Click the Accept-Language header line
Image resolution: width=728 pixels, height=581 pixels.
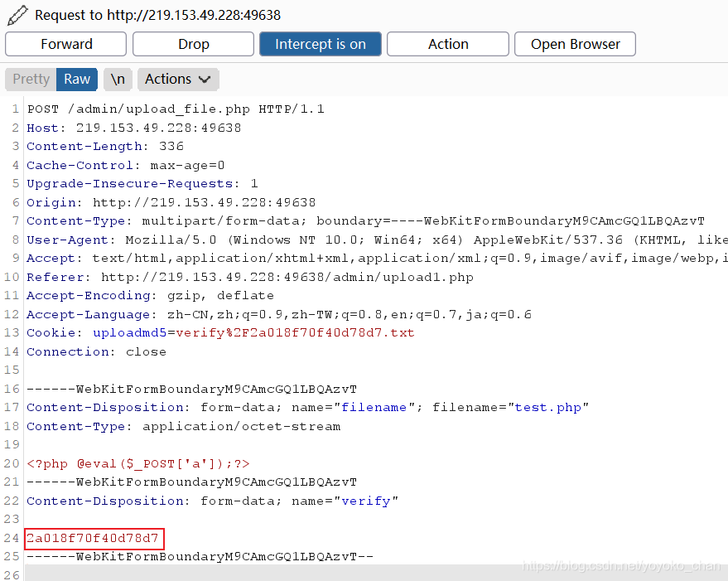coord(279,315)
